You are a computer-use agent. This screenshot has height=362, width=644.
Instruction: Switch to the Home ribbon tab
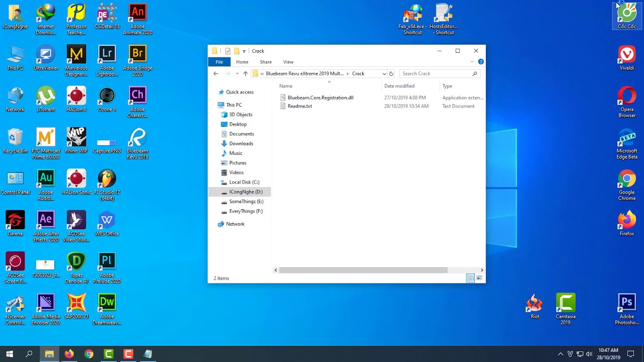tap(242, 62)
